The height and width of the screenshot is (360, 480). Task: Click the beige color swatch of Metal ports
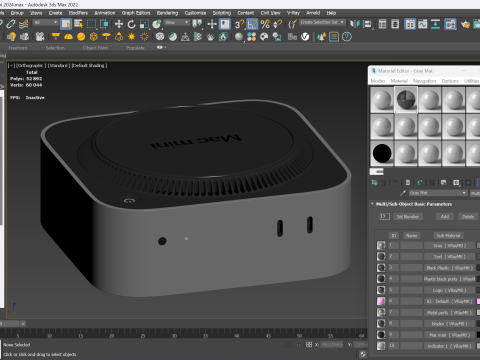[478, 313]
